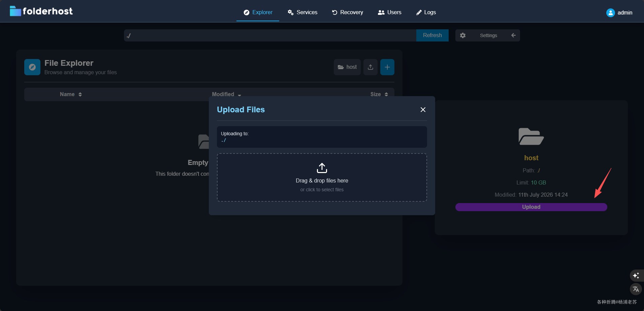The image size is (644, 311).
Task: Click the Recovery undo icon
Action: click(334, 12)
